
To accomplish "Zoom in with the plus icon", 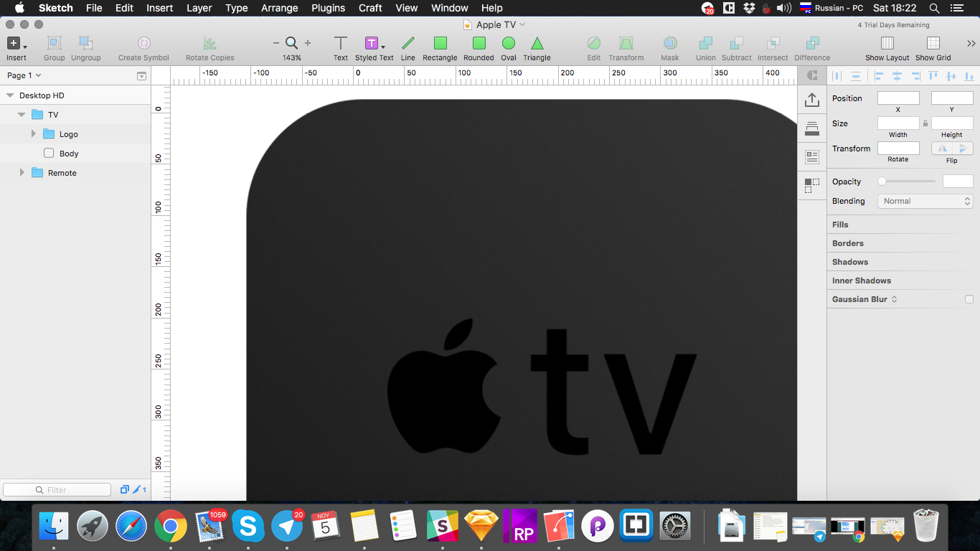I will (308, 43).
